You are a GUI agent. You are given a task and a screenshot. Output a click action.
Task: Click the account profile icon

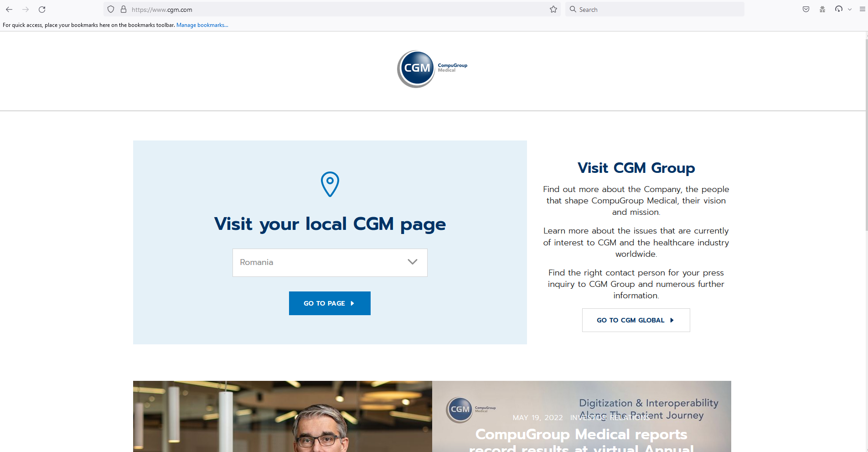(x=822, y=9)
